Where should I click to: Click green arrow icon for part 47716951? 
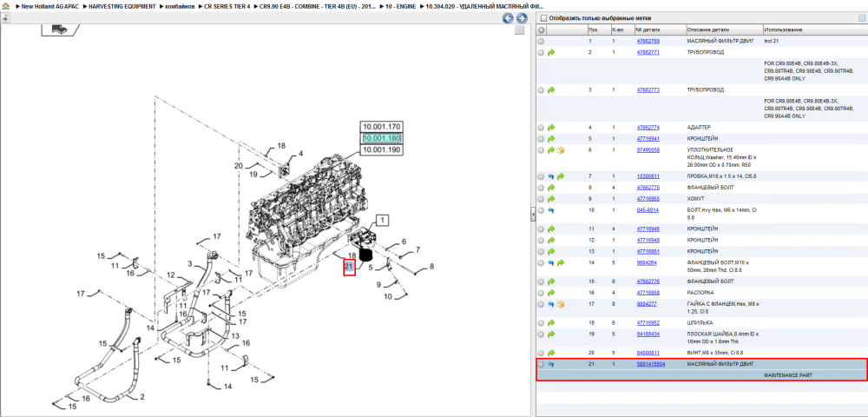pos(551,251)
